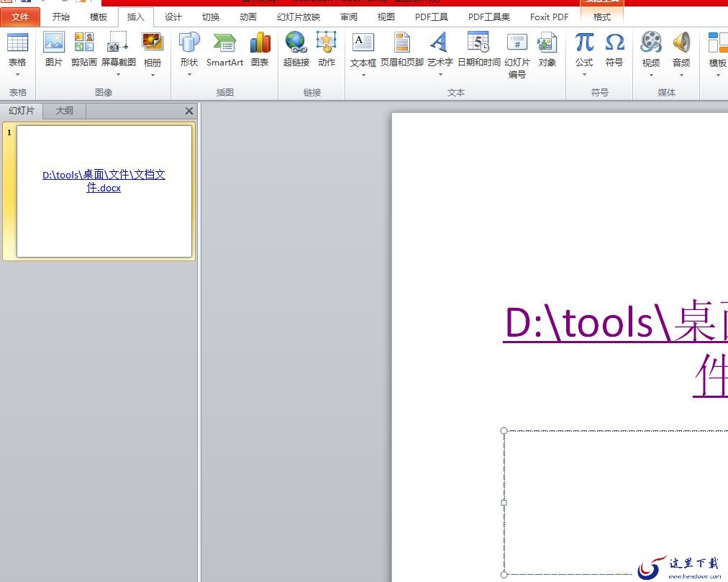Open the Foxit PDF tab

(550, 17)
